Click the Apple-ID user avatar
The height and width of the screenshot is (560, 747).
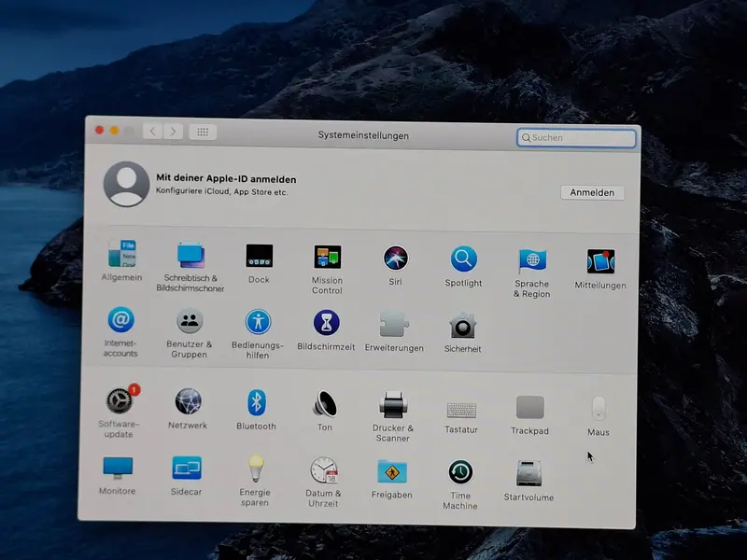[x=126, y=183]
